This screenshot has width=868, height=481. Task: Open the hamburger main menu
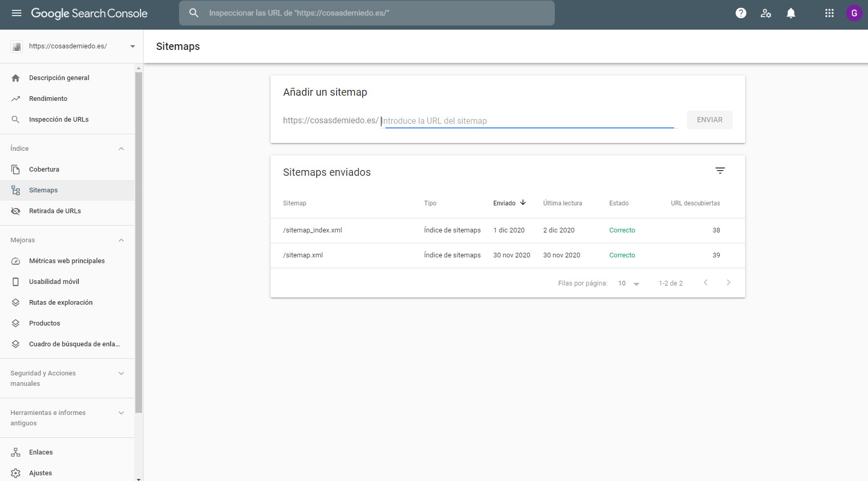[x=17, y=13]
